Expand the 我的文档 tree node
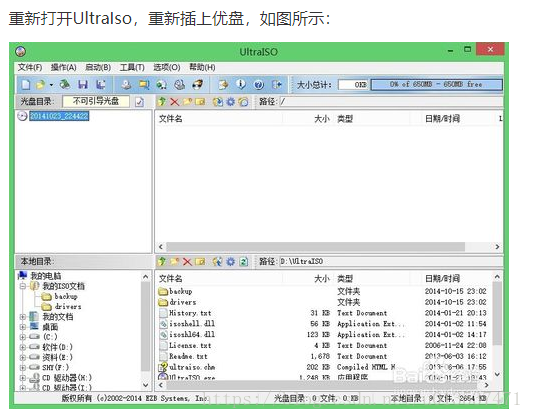The width and height of the screenshot is (533, 419). pyautogui.click(x=23, y=317)
